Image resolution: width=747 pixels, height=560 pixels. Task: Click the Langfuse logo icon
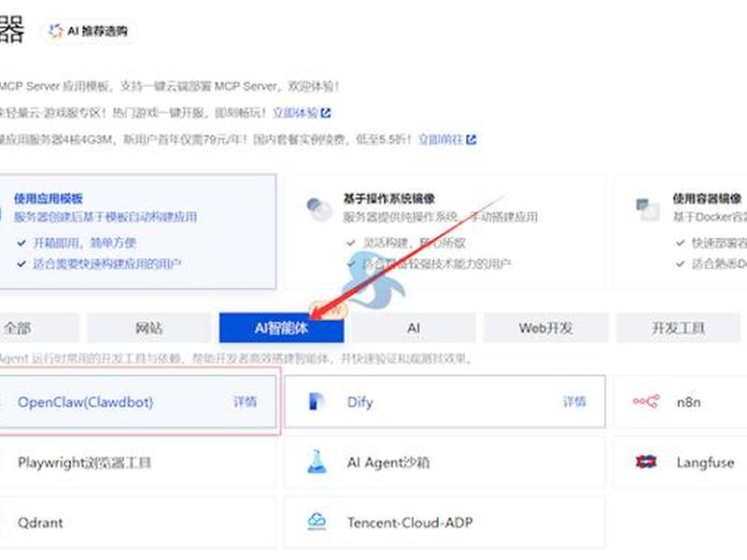click(x=646, y=462)
